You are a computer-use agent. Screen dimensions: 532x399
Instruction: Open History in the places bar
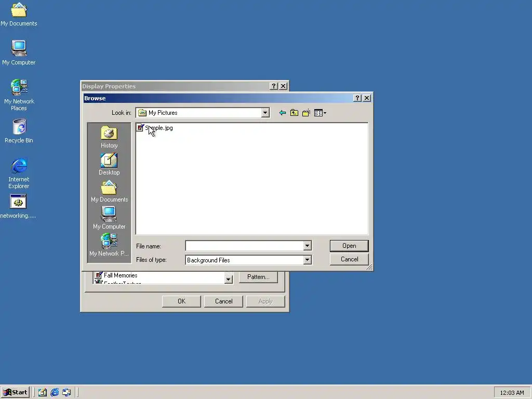[x=109, y=137]
